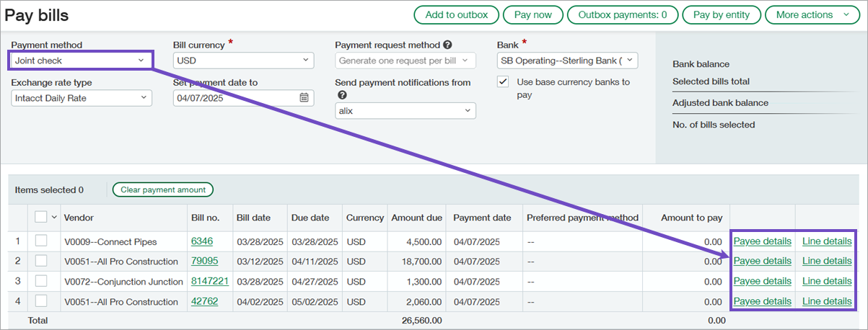View Payee details for bill 79095
Image resolution: width=868 pixels, height=330 pixels.
tap(762, 261)
